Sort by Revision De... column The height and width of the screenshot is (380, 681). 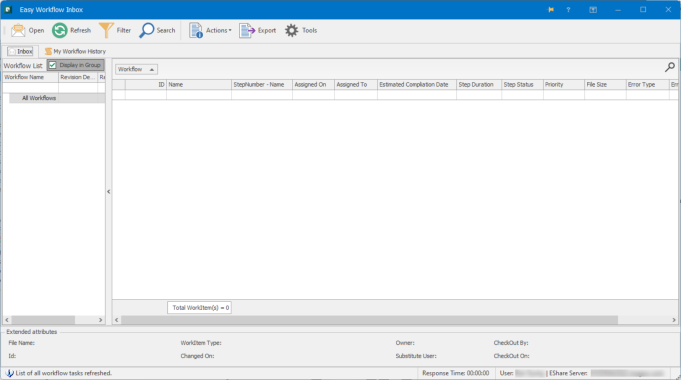point(78,77)
